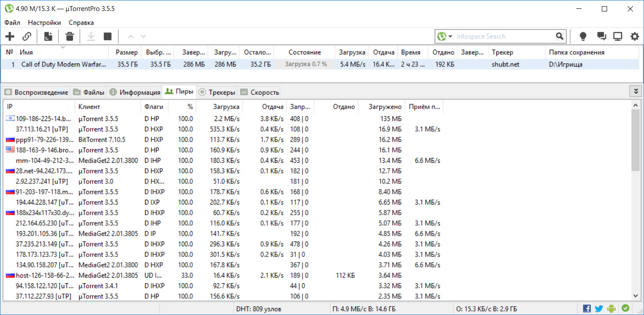Click the Remove Torrent trash icon

click(x=69, y=37)
